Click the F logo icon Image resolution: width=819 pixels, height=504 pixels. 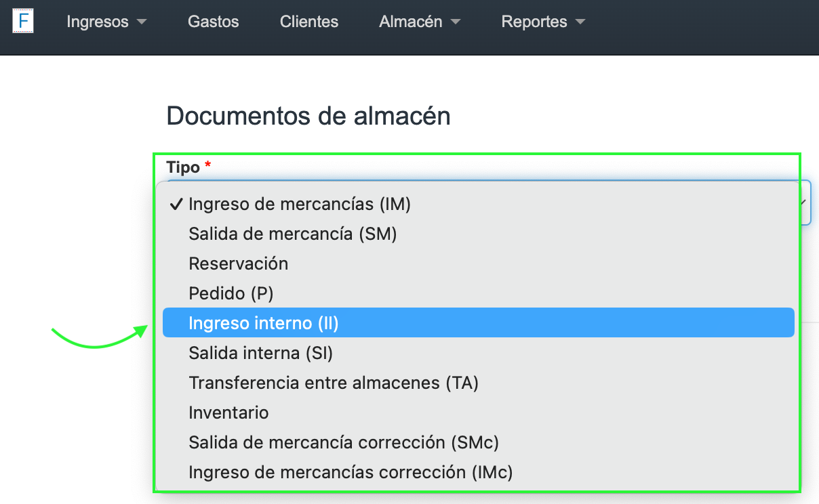23,22
